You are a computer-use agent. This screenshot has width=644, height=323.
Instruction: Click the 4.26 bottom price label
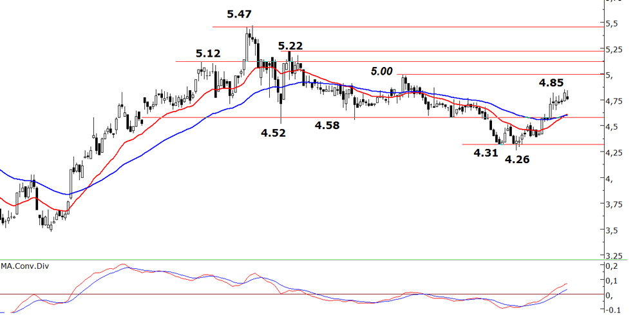point(517,159)
